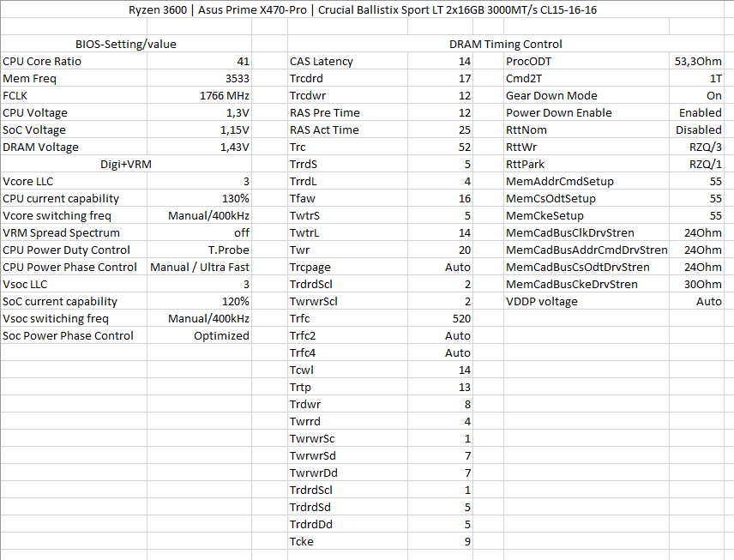Select the RttNom value 'Disabled'

click(x=696, y=129)
